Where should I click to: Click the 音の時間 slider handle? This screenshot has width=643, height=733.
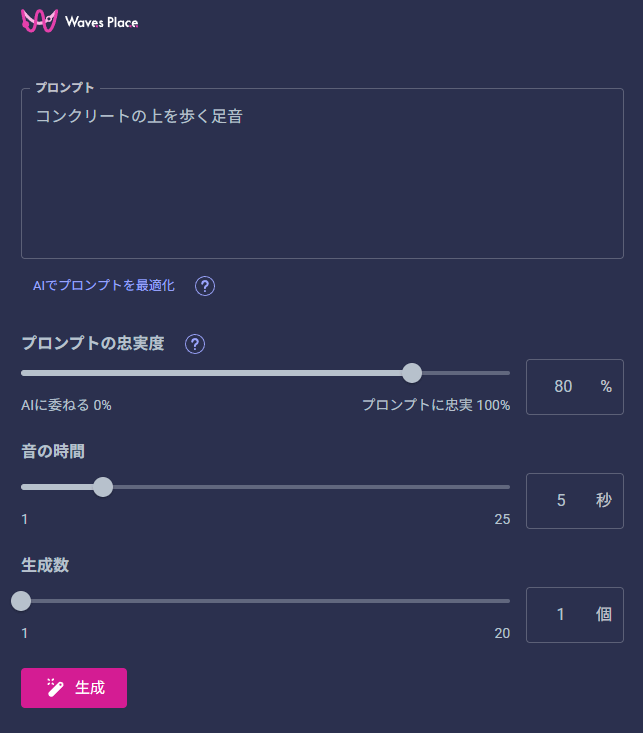coord(102,487)
